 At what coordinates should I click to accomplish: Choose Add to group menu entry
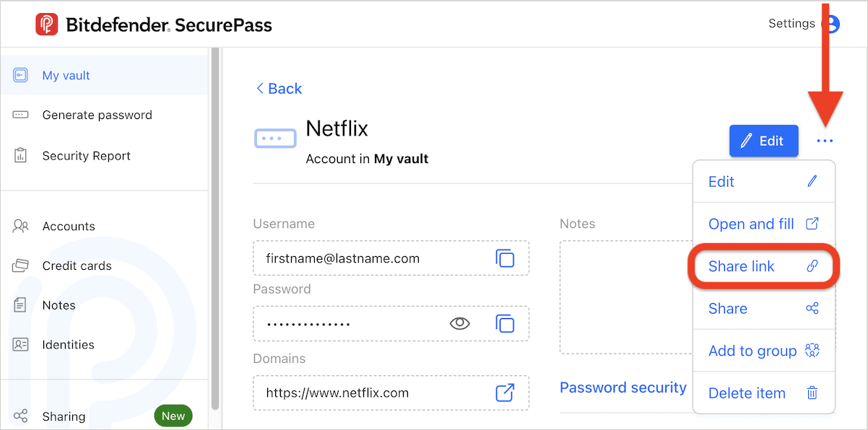(763, 351)
